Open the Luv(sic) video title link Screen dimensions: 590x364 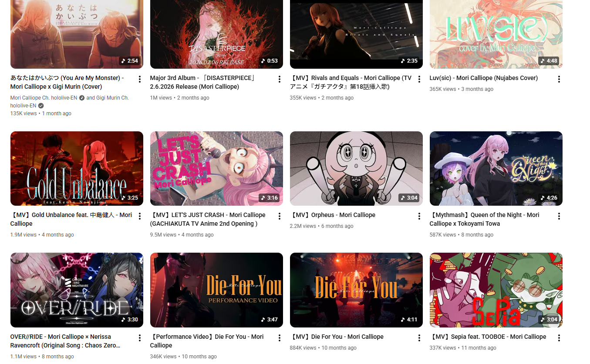(x=484, y=78)
